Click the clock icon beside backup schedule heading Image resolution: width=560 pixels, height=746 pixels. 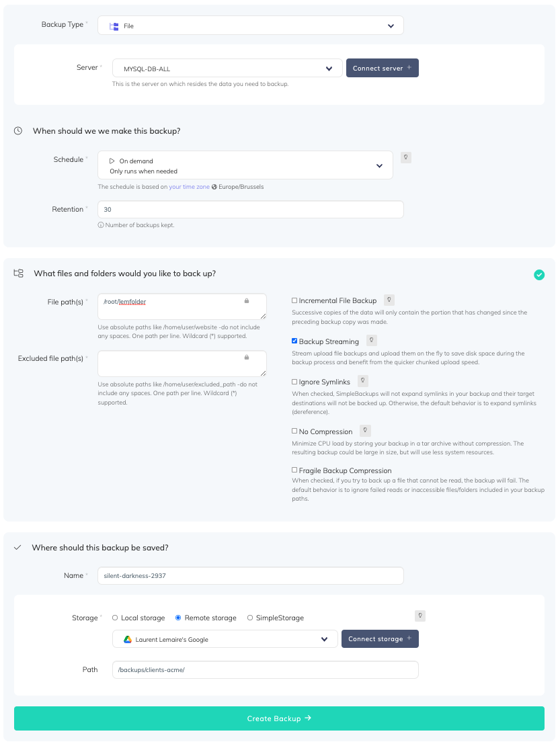pos(18,131)
